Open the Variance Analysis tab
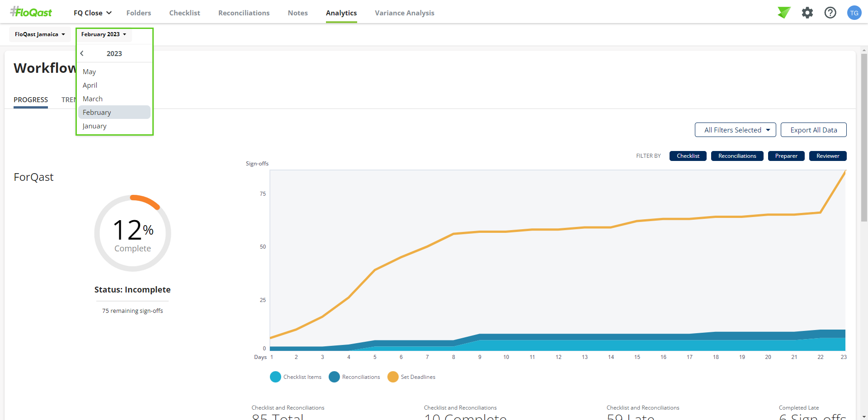Image resolution: width=868 pixels, height=420 pixels. [x=405, y=13]
